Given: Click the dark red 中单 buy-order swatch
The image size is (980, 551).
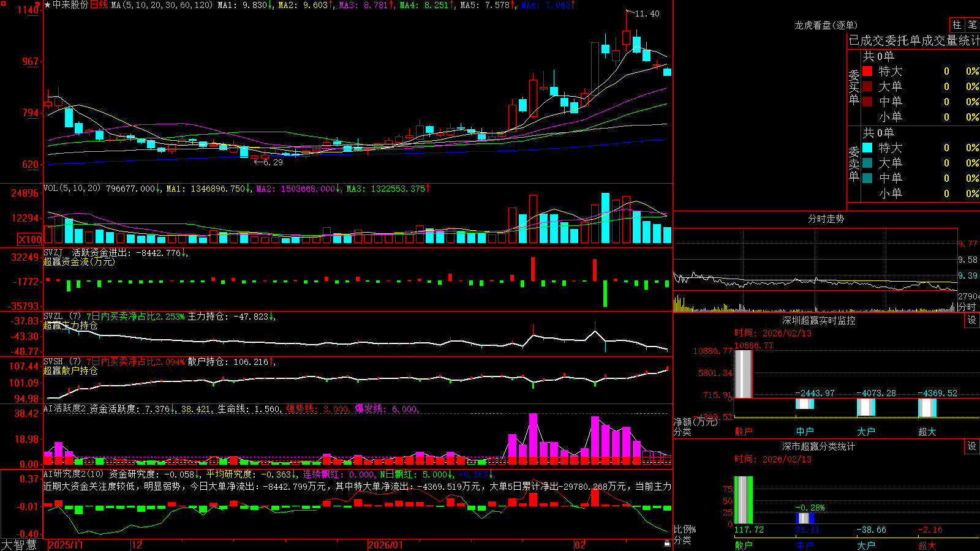Looking at the screenshot, I should pyautogui.click(x=867, y=102).
